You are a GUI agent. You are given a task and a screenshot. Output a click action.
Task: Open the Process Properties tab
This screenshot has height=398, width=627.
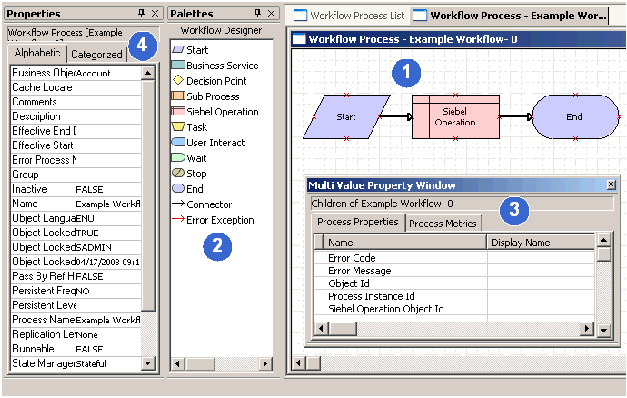(357, 222)
